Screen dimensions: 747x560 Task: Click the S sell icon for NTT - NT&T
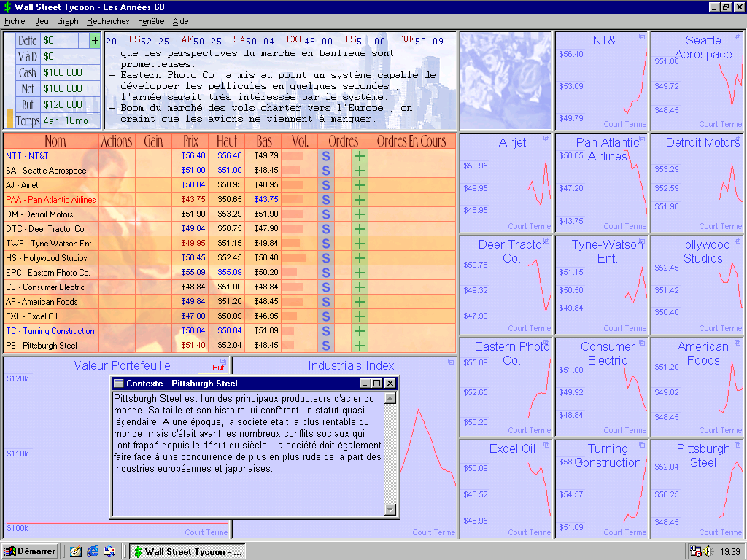coord(326,156)
